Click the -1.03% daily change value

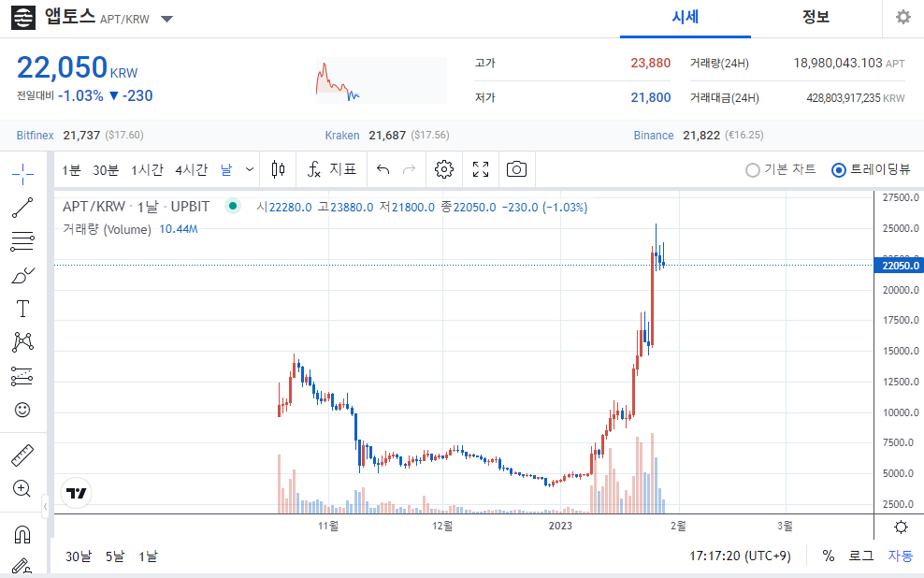point(80,95)
